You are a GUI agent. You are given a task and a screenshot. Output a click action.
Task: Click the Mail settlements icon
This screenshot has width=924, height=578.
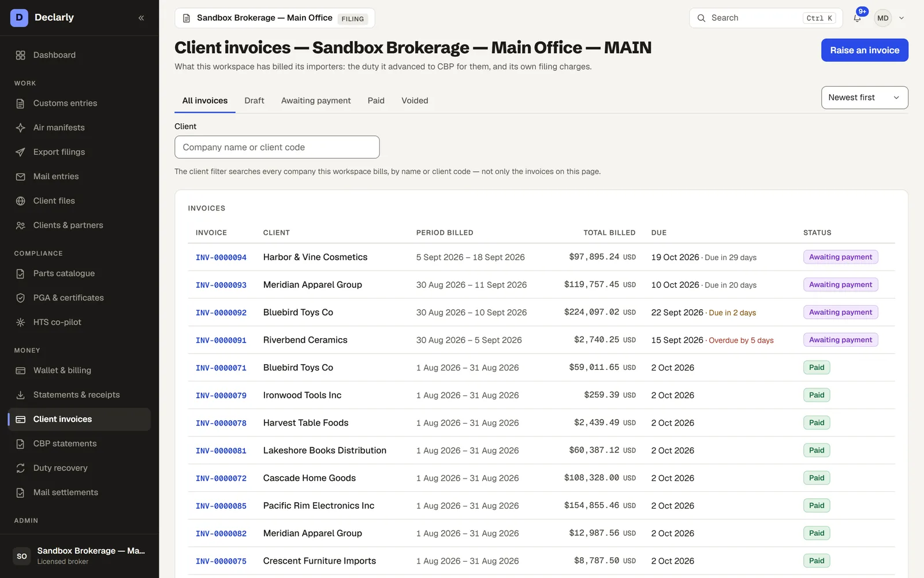(20, 492)
